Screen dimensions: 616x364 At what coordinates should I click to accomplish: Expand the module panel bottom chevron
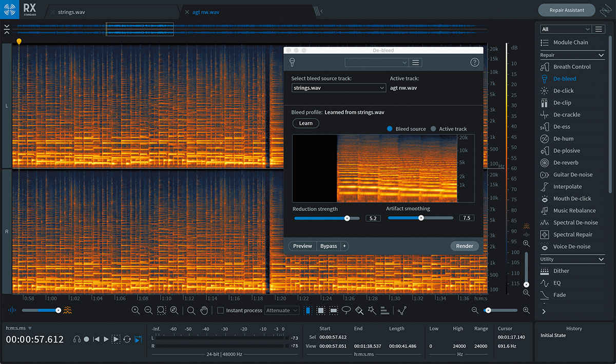coord(544,311)
